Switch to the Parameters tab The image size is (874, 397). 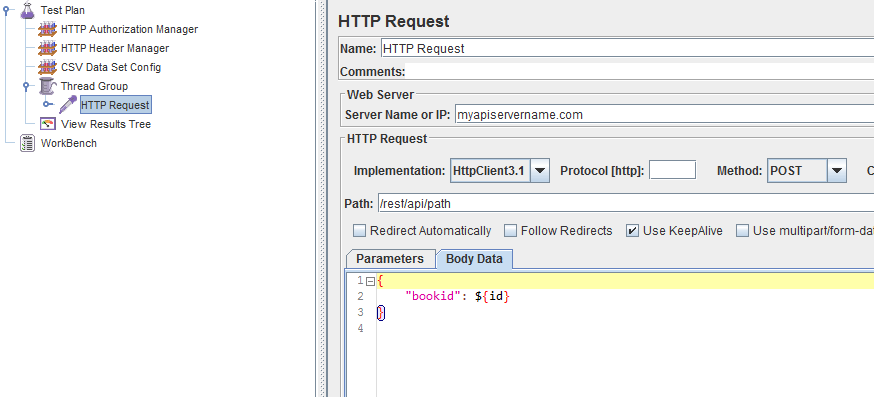click(390, 259)
